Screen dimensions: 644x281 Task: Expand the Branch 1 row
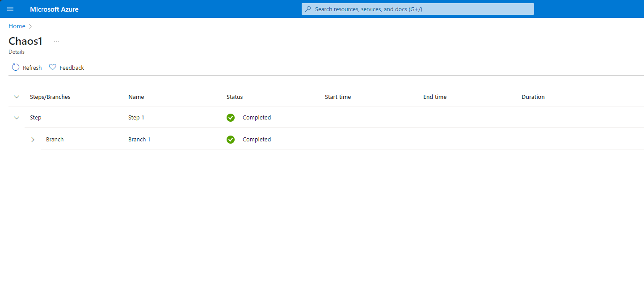click(x=33, y=140)
